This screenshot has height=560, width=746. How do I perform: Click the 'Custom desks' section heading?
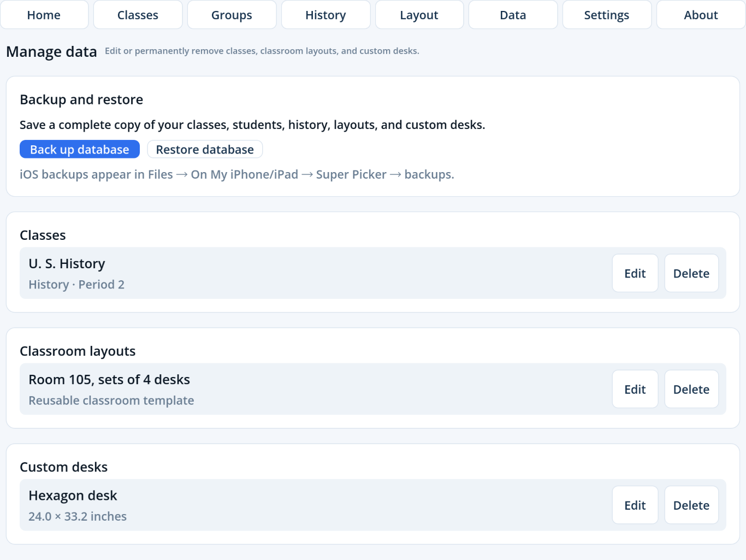[x=64, y=467]
